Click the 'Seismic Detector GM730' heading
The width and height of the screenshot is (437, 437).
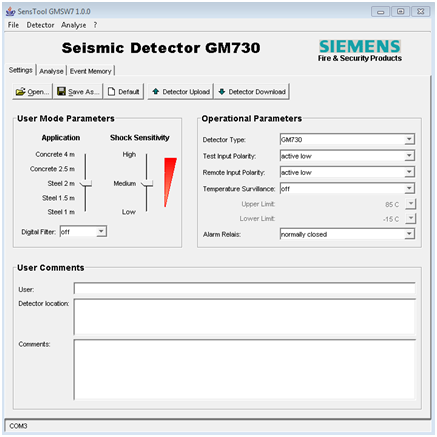161,48
